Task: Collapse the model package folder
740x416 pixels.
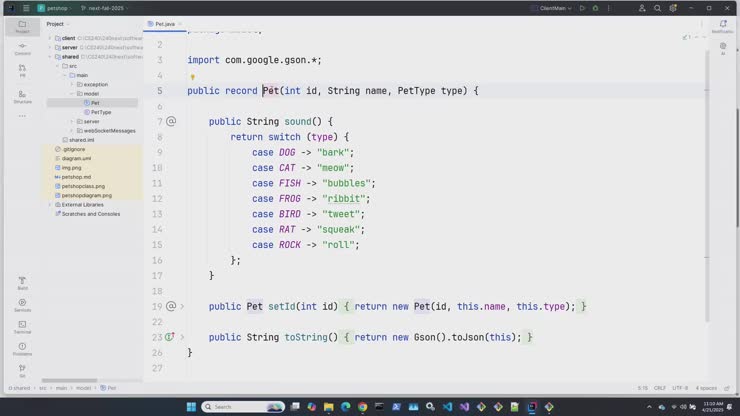Action: 72,94
